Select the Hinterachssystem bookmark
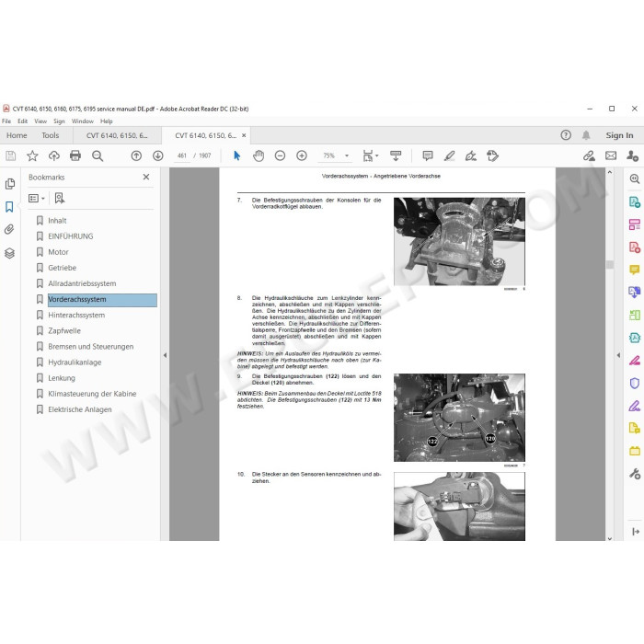 [x=76, y=315]
